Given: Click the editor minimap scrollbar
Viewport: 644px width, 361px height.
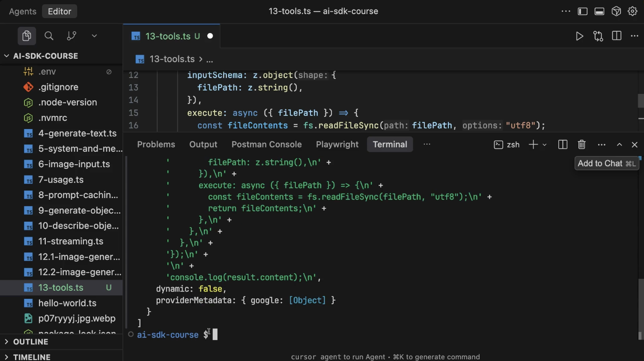Looking at the screenshot, I should click(641, 101).
